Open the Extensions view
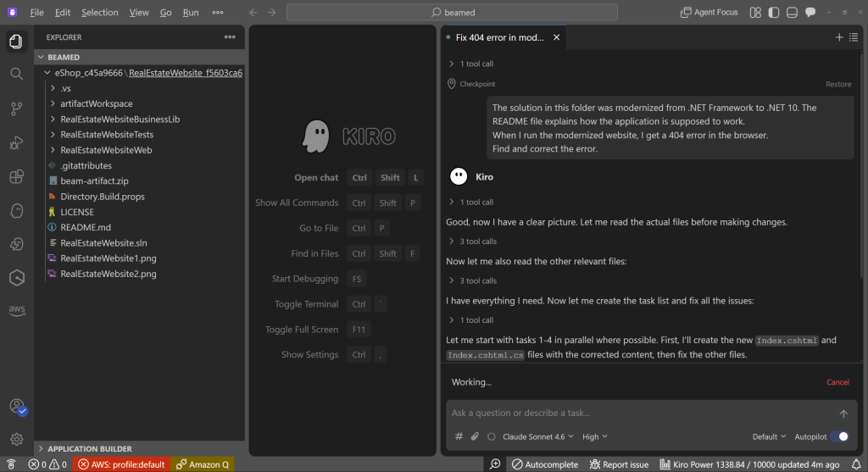868x472 pixels. [x=17, y=176]
